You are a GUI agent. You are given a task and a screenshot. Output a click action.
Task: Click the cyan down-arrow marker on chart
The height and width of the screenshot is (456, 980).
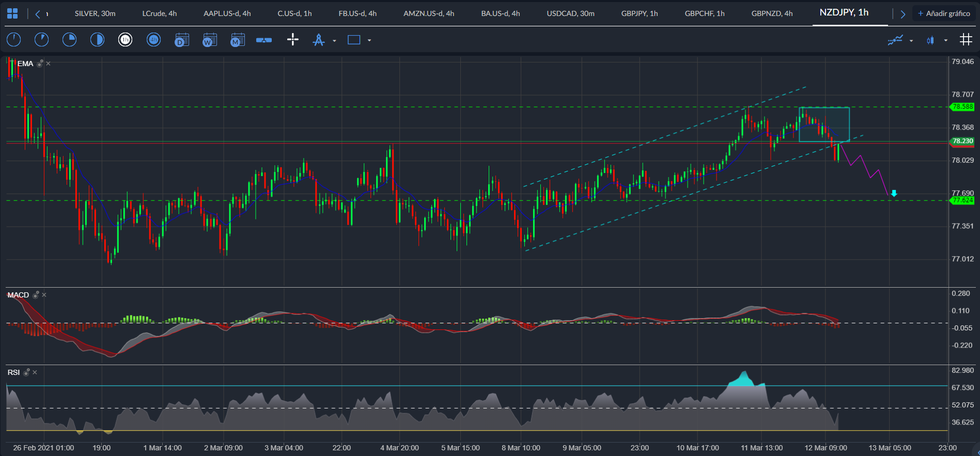pyautogui.click(x=894, y=194)
